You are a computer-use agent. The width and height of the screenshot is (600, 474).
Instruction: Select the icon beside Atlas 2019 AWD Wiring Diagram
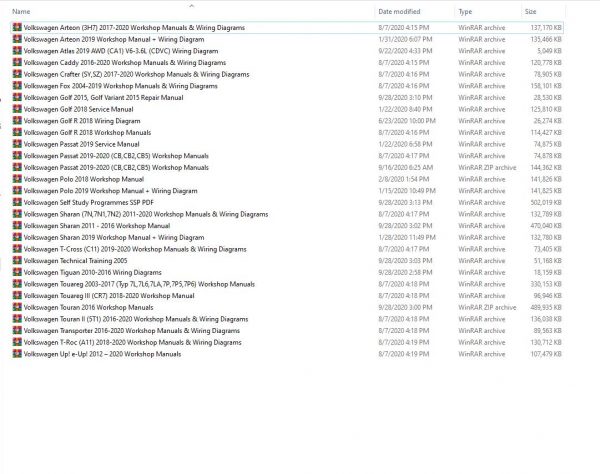click(x=17, y=50)
